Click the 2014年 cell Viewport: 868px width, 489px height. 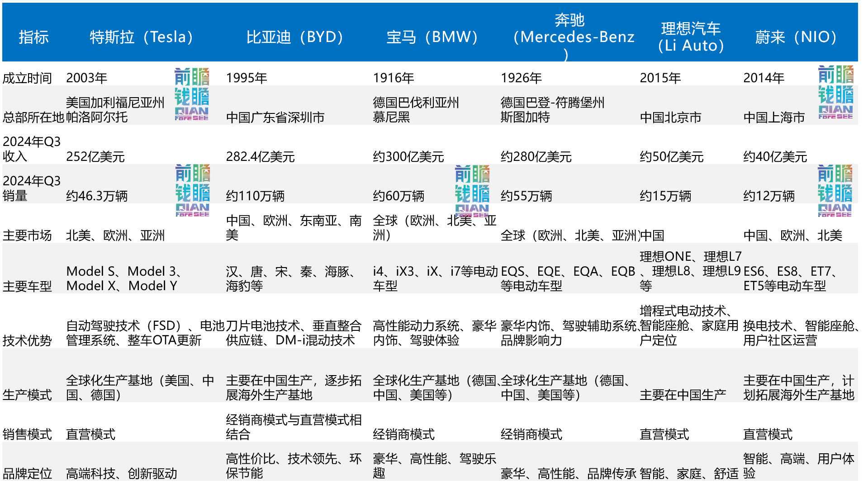point(764,78)
